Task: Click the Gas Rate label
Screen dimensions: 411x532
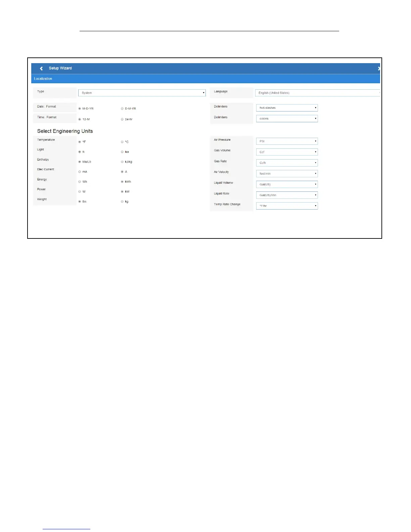Action: click(x=220, y=161)
